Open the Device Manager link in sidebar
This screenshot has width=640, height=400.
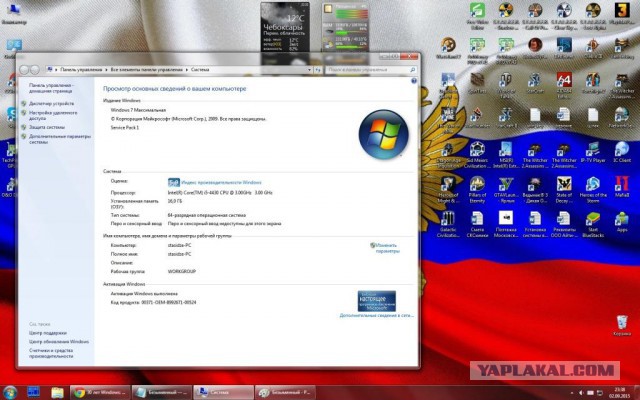[x=51, y=104]
